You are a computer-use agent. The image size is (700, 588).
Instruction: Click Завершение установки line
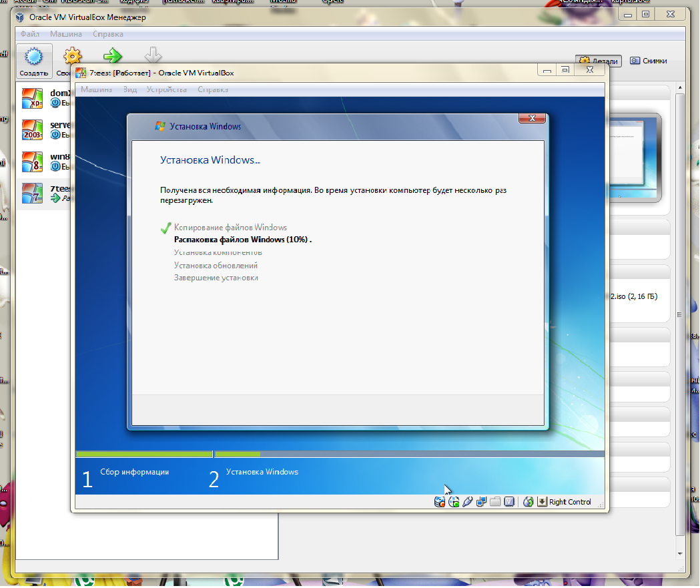coord(216,278)
